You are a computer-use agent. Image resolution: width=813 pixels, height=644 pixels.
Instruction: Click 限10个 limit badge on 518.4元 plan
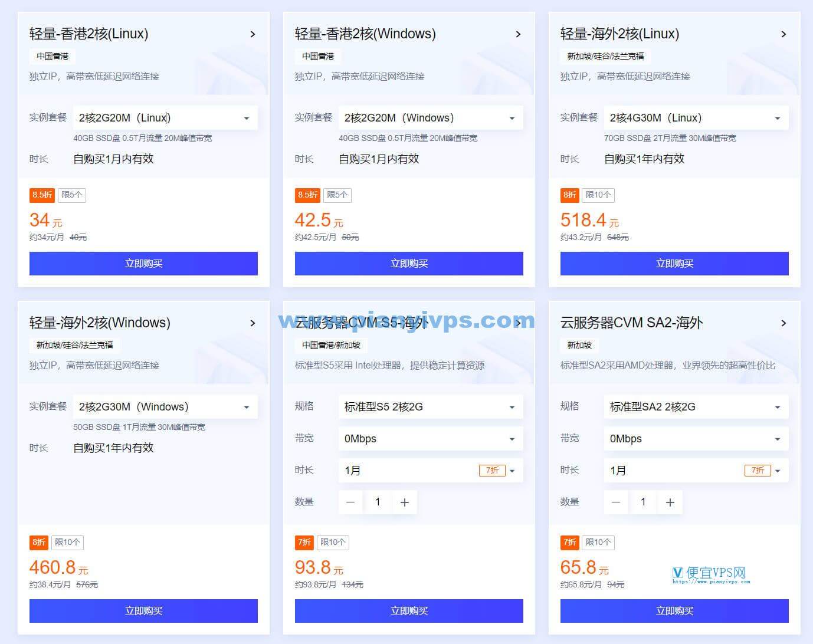598,195
